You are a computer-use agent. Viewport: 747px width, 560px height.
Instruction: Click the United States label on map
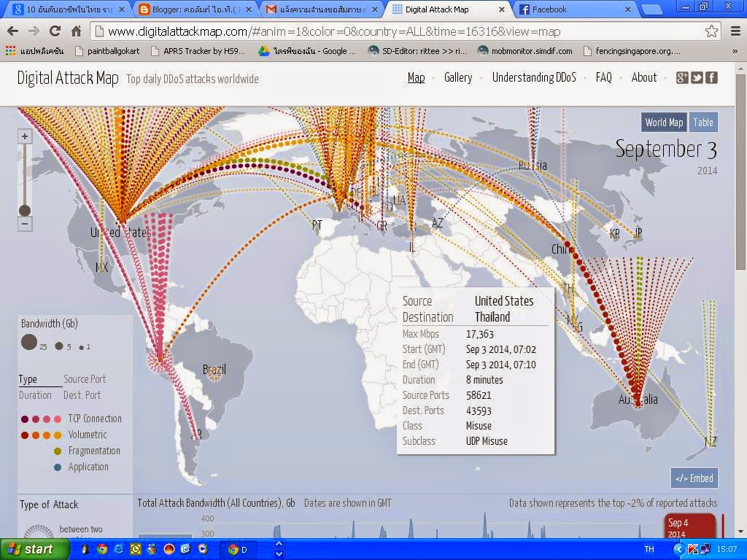point(120,233)
